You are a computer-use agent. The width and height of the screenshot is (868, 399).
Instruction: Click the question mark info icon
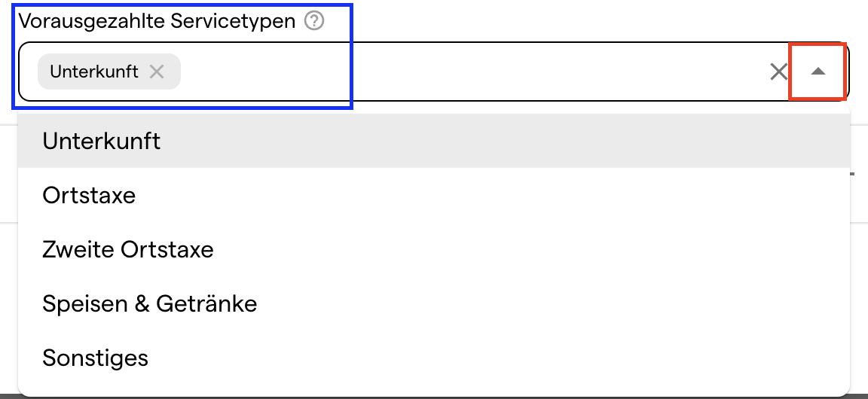tap(314, 21)
